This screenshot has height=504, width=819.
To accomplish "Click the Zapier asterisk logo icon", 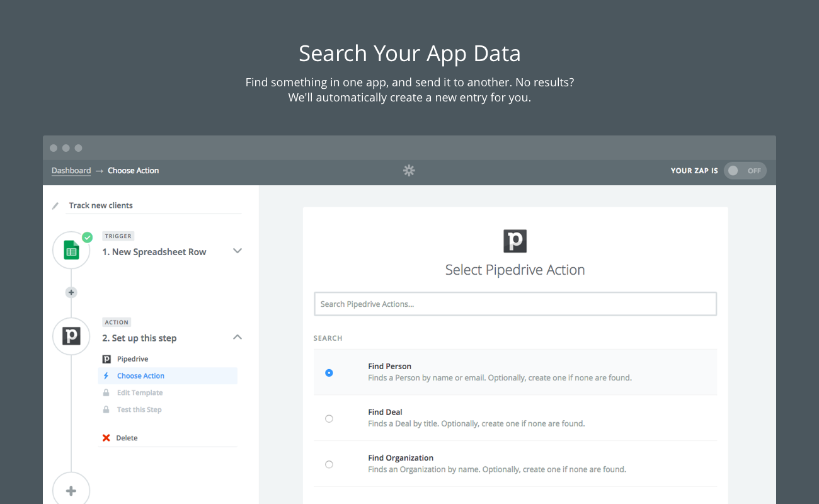I will [409, 170].
